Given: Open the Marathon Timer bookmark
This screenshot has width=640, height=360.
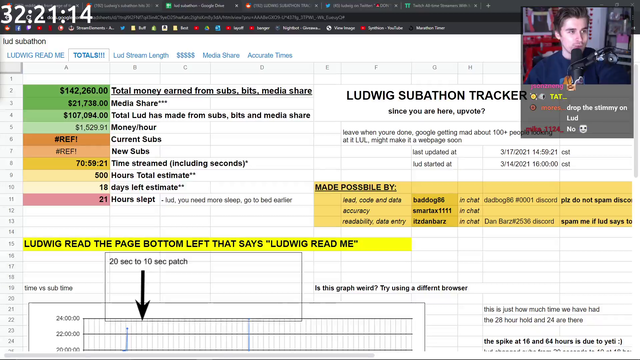Looking at the screenshot, I should pyautogui.click(x=427, y=28).
